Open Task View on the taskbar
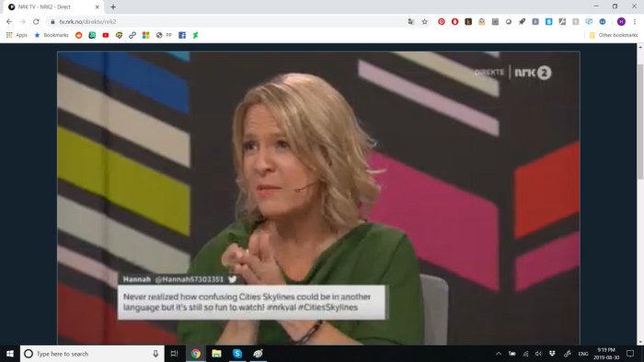This screenshot has height=362, width=644. click(x=174, y=354)
